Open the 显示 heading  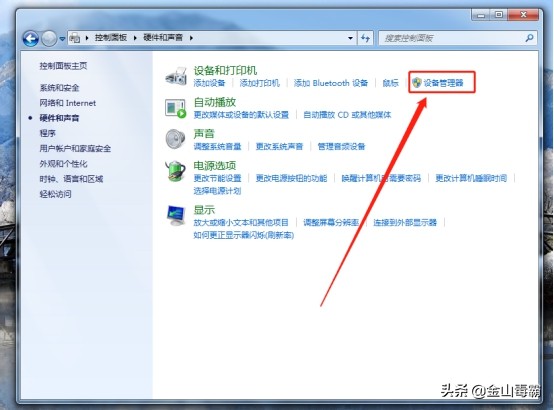click(204, 210)
